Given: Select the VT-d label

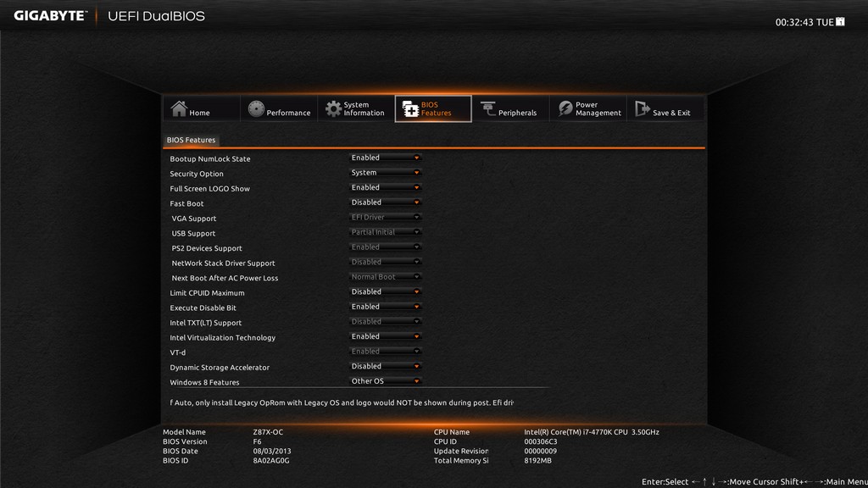Looking at the screenshot, I should pos(178,353).
